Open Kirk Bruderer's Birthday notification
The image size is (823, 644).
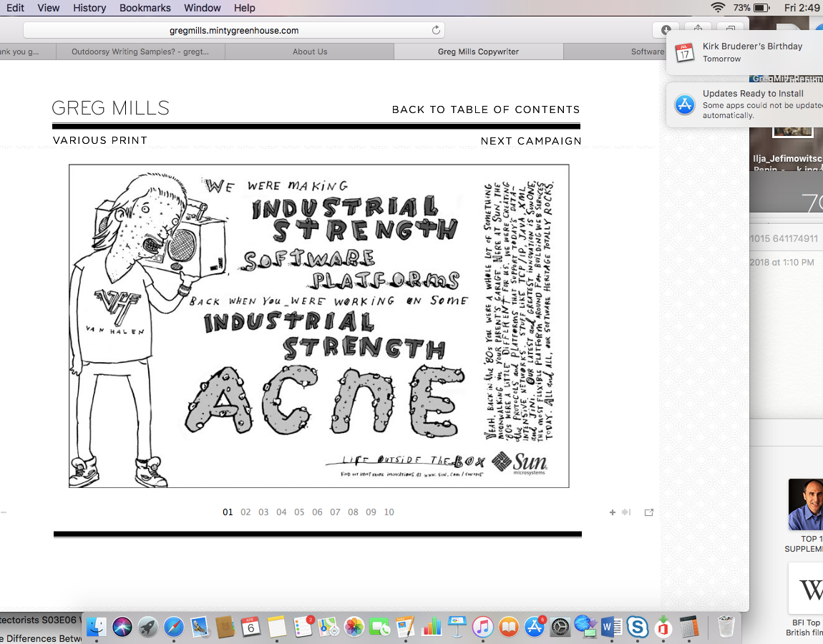[x=745, y=52]
